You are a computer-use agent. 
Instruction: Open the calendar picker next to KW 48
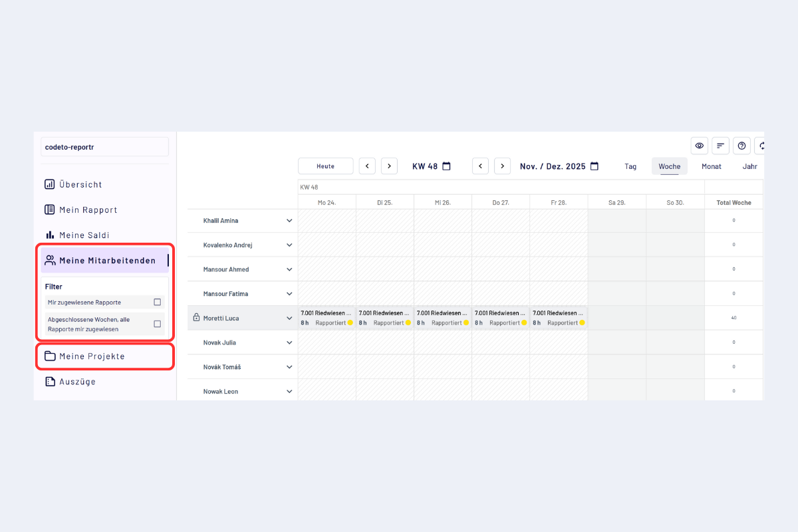(447, 166)
